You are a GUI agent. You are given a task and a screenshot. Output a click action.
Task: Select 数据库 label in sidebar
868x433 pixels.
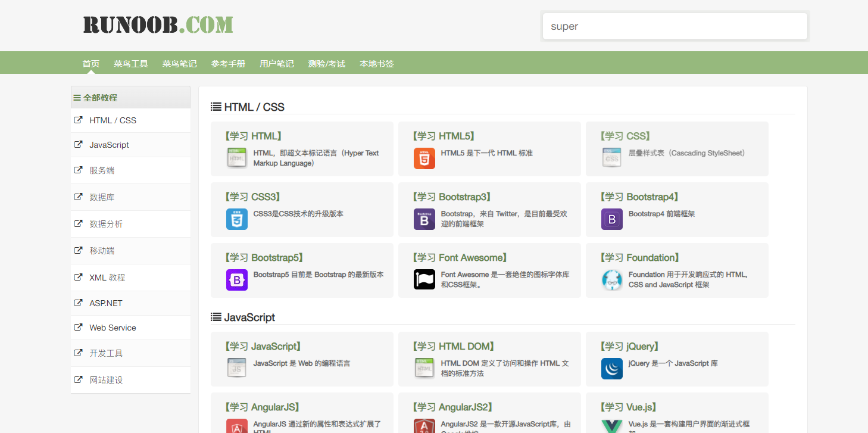(x=102, y=197)
